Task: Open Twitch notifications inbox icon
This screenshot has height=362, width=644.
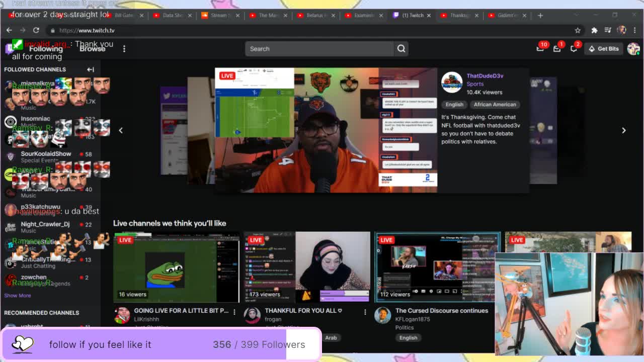Action: pos(557,49)
